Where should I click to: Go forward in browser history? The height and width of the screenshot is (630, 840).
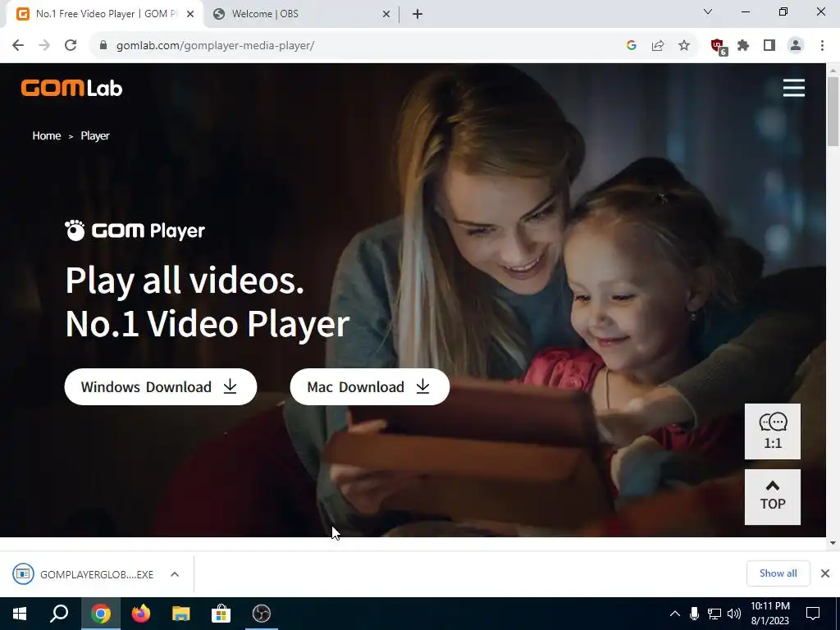coord(44,46)
